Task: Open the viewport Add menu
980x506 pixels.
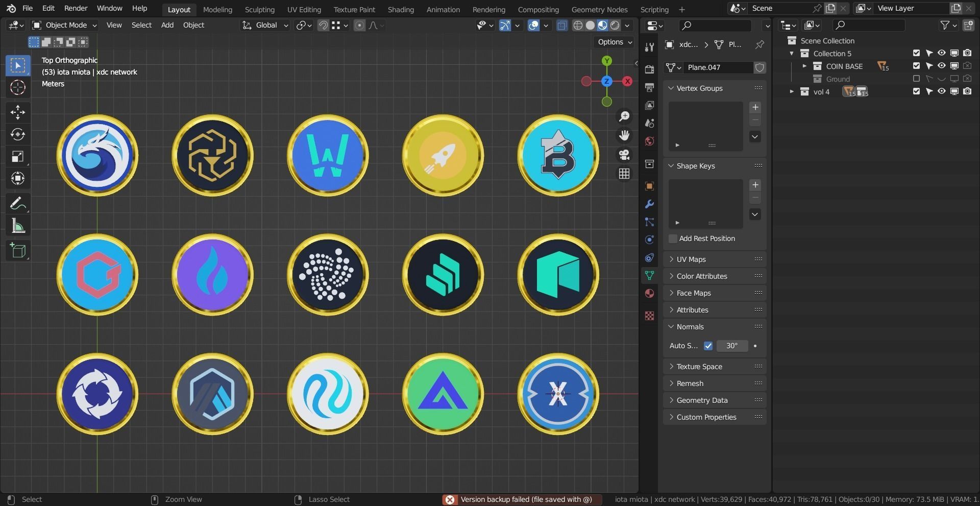Action: pyautogui.click(x=167, y=25)
